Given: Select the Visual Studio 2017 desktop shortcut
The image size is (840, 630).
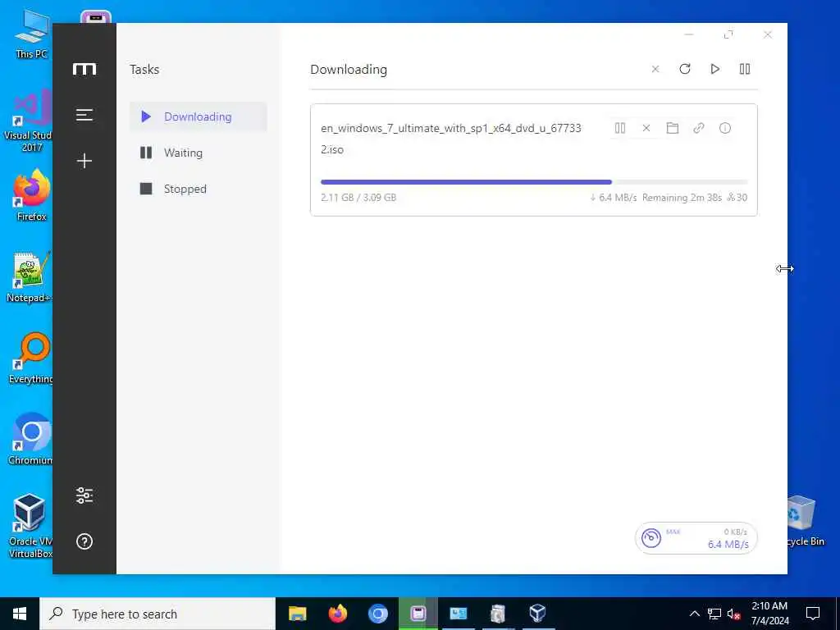Looking at the screenshot, I should pos(28,121).
